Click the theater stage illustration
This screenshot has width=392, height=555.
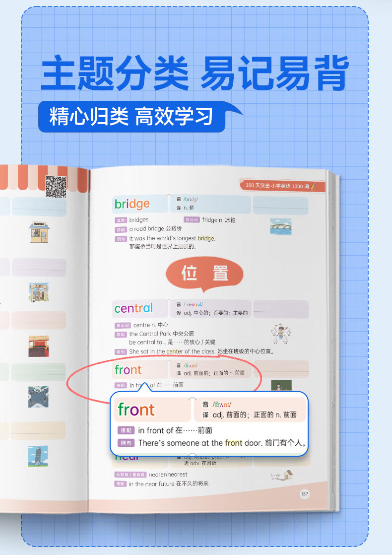[x=39, y=346]
